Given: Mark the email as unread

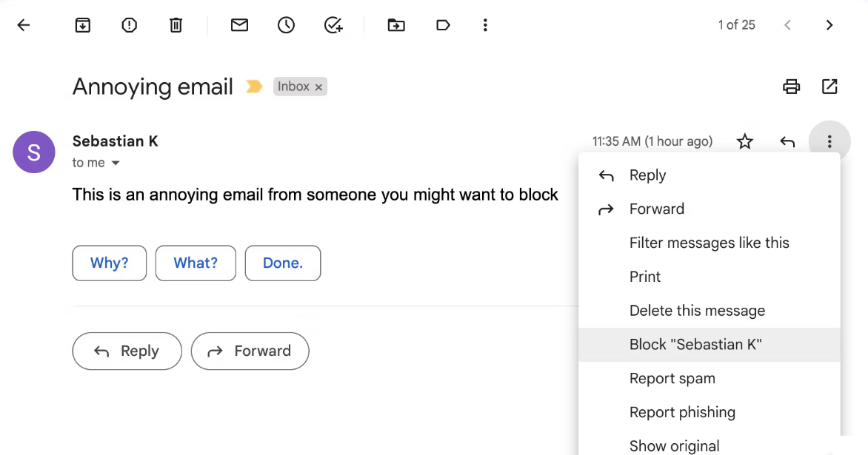Looking at the screenshot, I should point(239,25).
